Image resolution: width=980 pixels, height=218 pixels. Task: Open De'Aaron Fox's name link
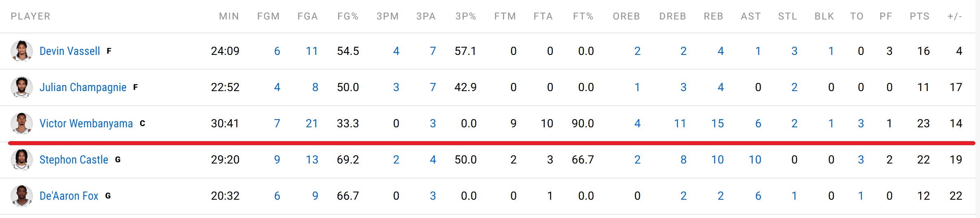69,196
